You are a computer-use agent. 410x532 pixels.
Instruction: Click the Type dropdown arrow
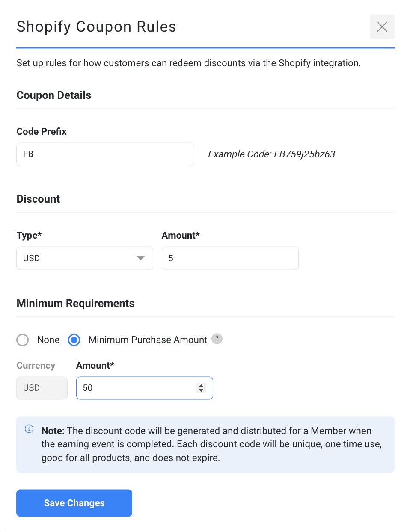[x=140, y=258]
